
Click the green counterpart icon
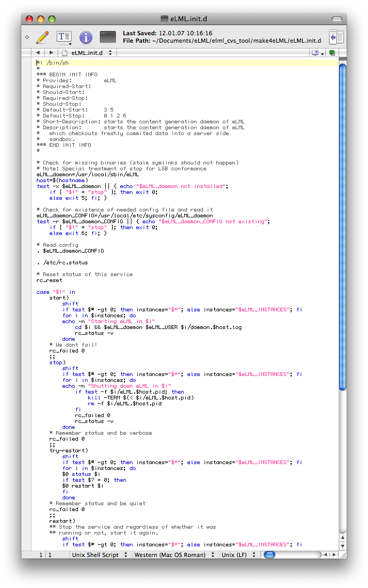332,53
